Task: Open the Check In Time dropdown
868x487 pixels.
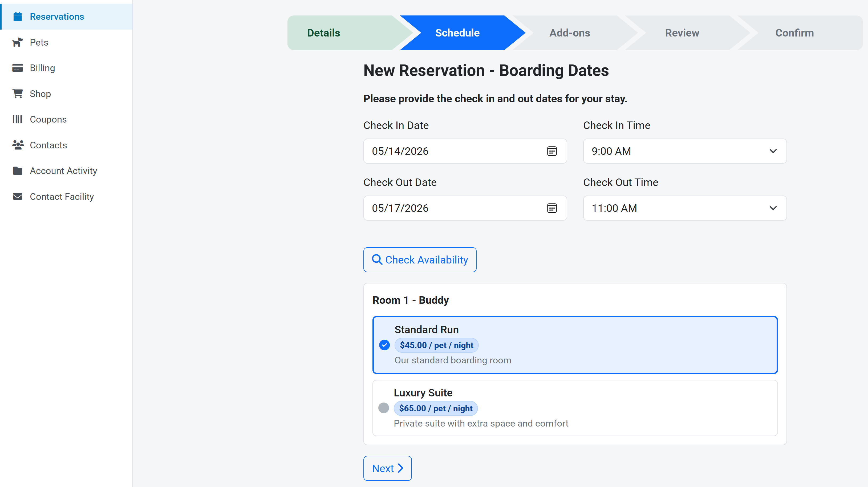Action: (685, 151)
